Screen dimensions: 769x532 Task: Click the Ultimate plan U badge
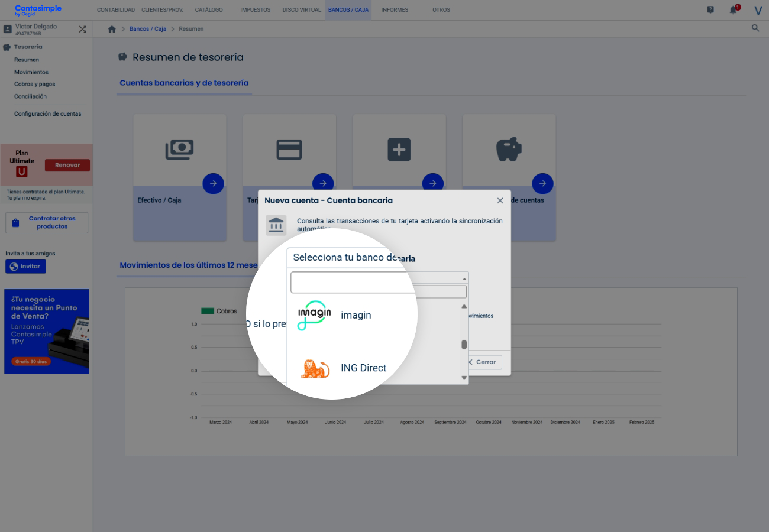point(22,171)
